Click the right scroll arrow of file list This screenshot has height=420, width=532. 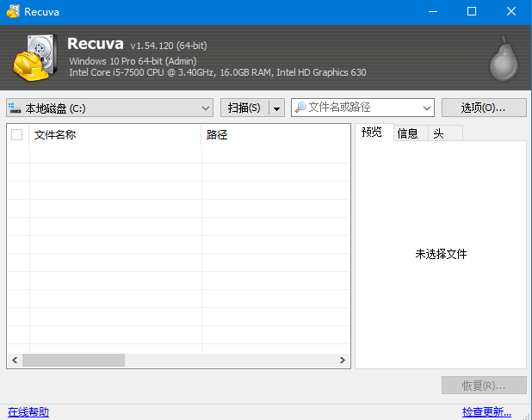click(x=343, y=360)
